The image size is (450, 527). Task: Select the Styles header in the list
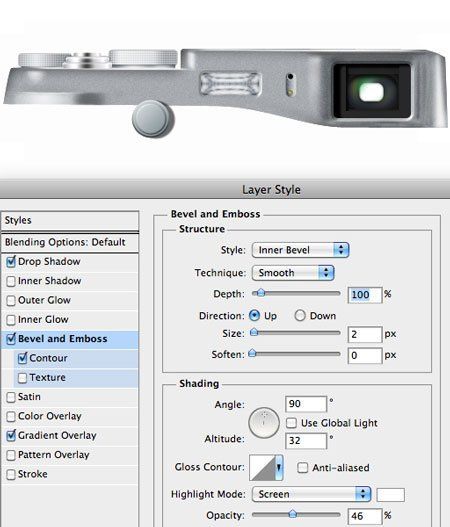click(70, 221)
